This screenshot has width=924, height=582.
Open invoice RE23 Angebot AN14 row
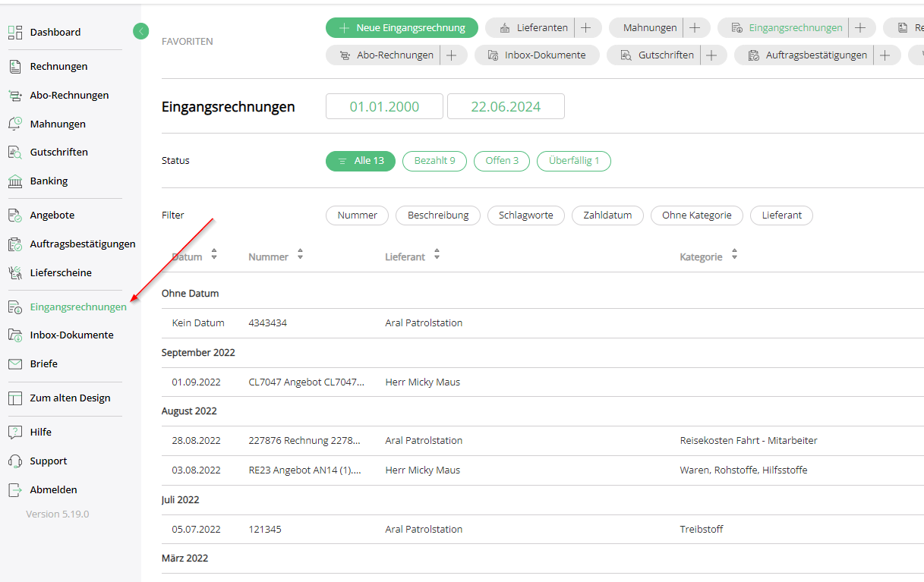(x=543, y=470)
